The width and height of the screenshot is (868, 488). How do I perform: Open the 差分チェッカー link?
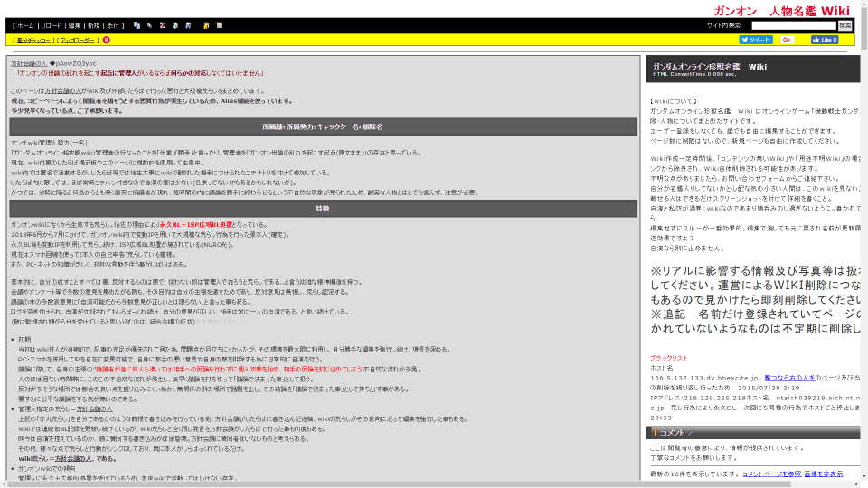pos(34,41)
